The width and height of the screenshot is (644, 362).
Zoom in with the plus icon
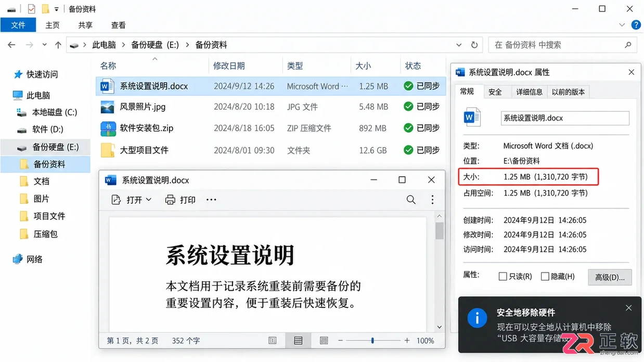click(407, 341)
